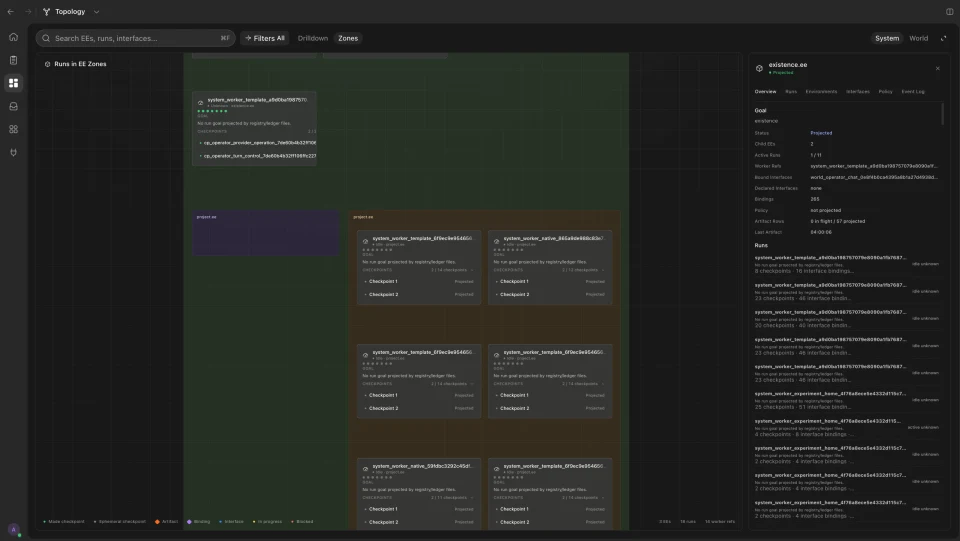The height and width of the screenshot is (541, 960).
Task: Select Checkpoint 2 in system_worker_native_59fd card
Action: [x=419, y=522]
